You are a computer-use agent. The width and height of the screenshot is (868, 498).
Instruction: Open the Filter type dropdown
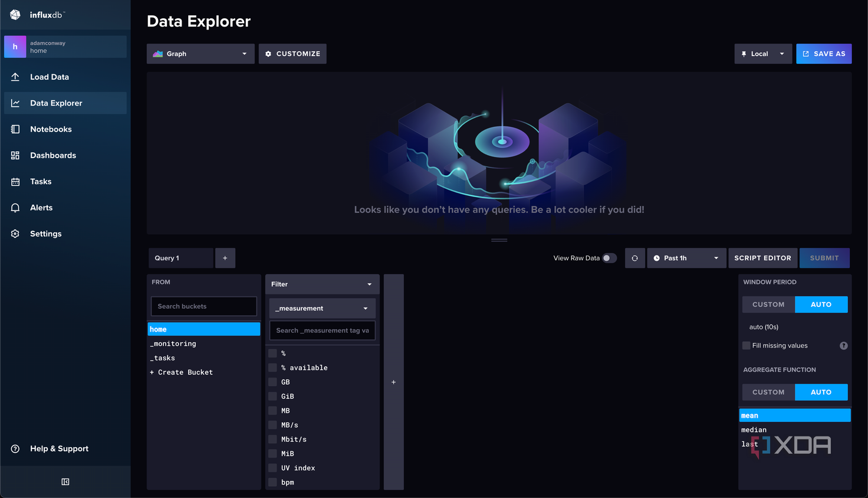click(323, 284)
